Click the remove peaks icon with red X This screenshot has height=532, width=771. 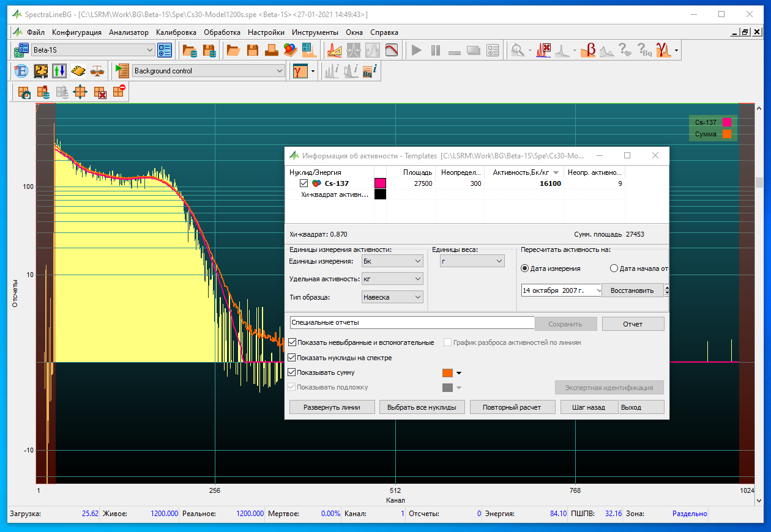[x=543, y=50]
